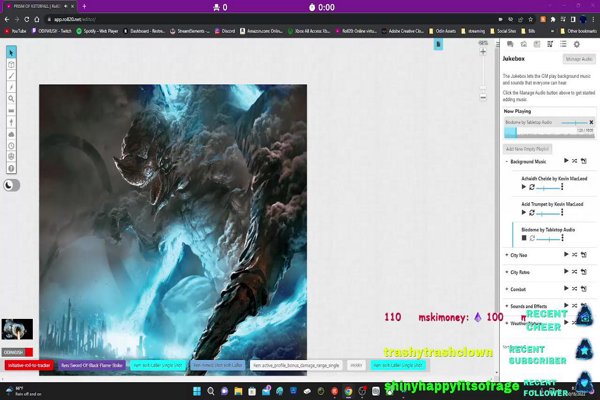Viewport: 600px width, 400px height.
Task: Open options menu for Achaidh Cheide track
Action: click(562, 187)
